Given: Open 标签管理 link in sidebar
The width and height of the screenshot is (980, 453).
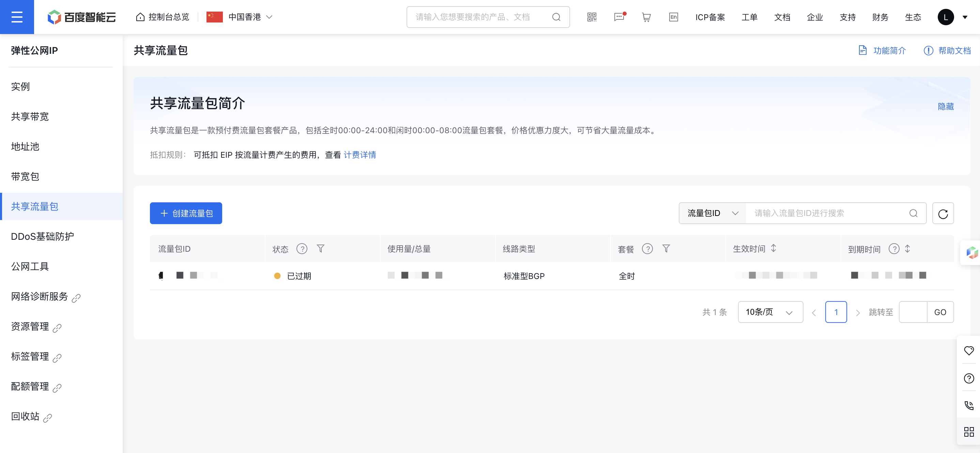Looking at the screenshot, I should point(36,357).
